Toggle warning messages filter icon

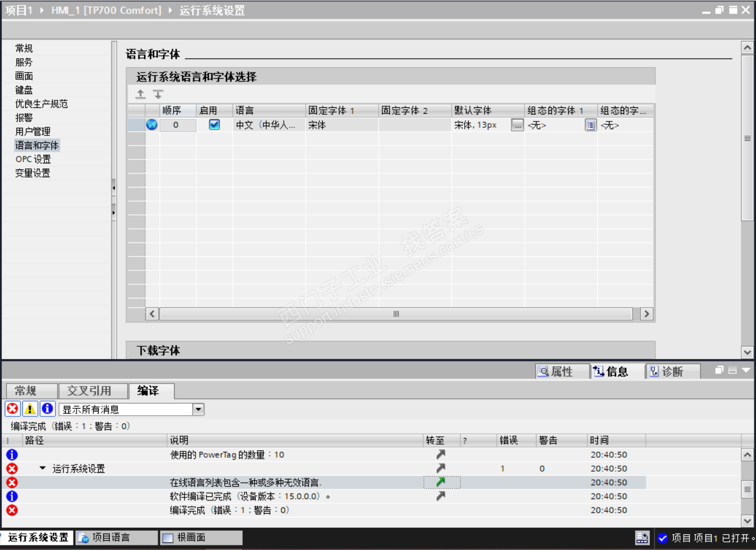pos(30,409)
